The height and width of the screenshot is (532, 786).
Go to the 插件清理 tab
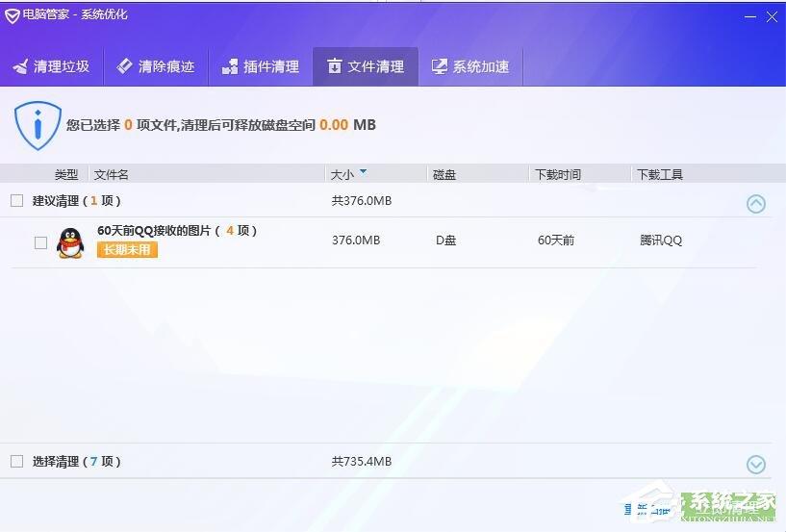[261, 66]
